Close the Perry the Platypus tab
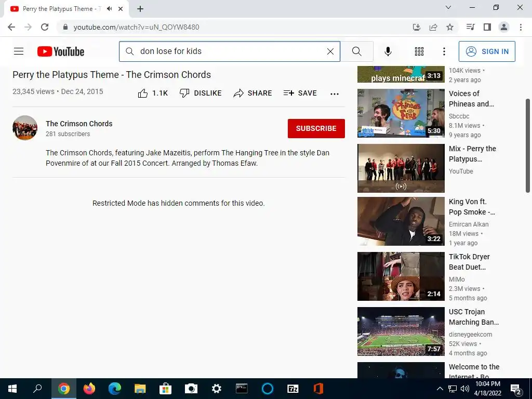The image size is (532, 399). tap(121, 9)
